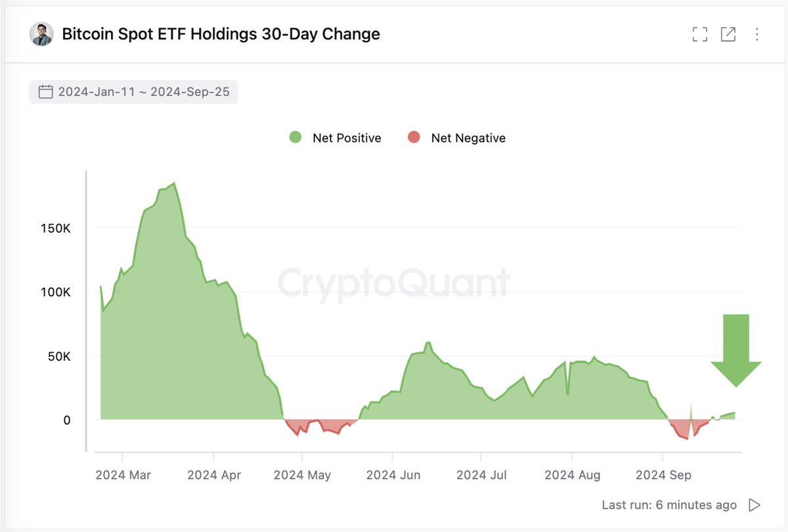Open chart in new window icon

pyautogui.click(x=728, y=35)
